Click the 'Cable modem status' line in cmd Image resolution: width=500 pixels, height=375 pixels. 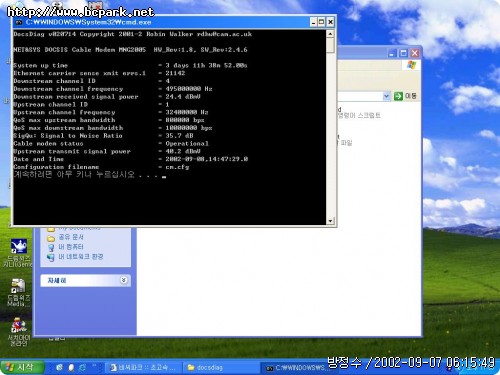[x=111, y=144]
